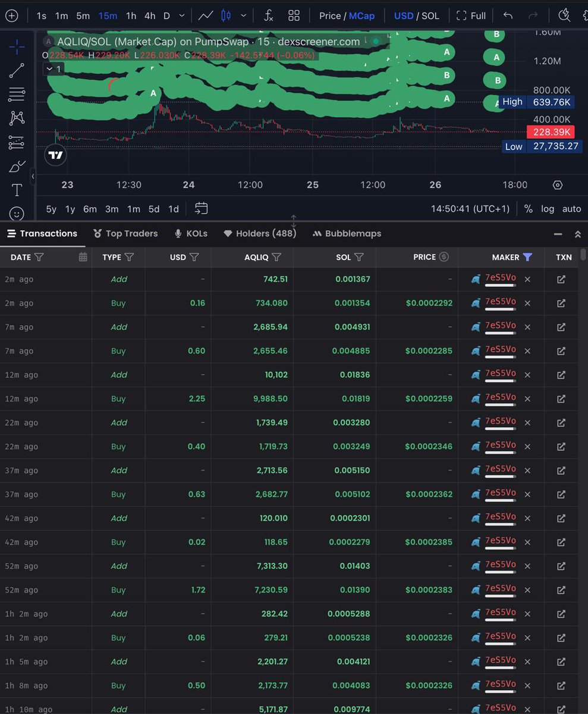Open the chart layout grid selector

(294, 16)
